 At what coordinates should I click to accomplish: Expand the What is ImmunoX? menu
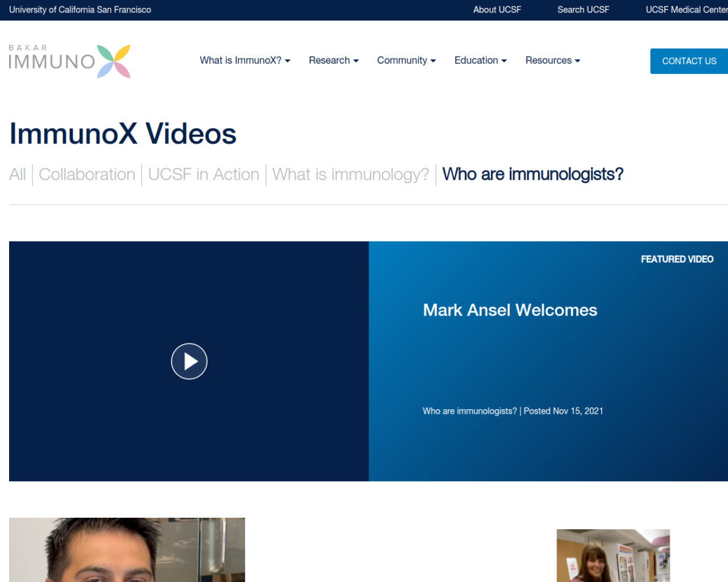[x=245, y=60]
